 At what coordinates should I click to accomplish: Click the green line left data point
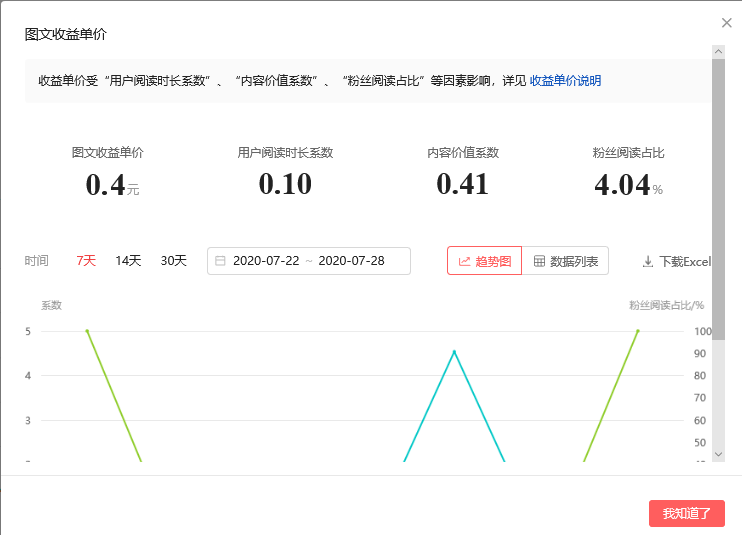coord(87,331)
